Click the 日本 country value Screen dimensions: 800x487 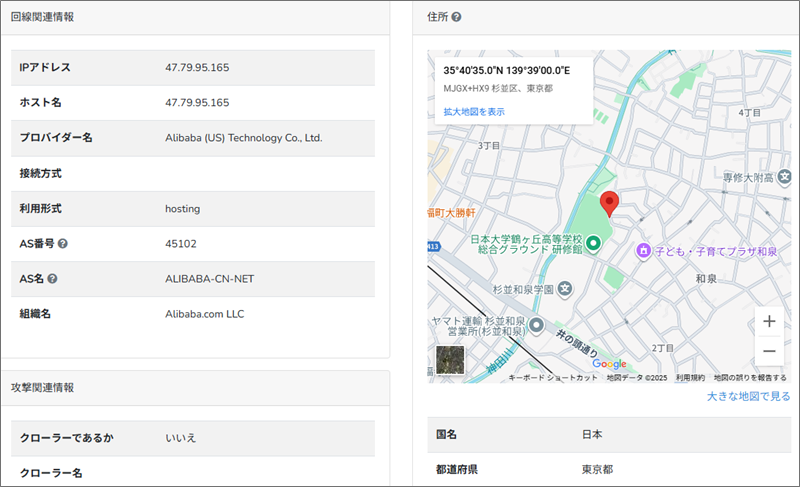pos(592,434)
